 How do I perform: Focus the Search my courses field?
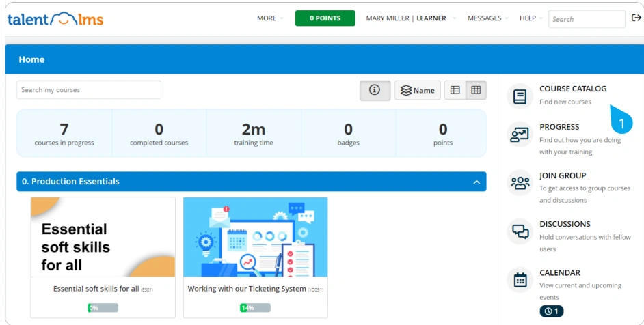click(89, 90)
